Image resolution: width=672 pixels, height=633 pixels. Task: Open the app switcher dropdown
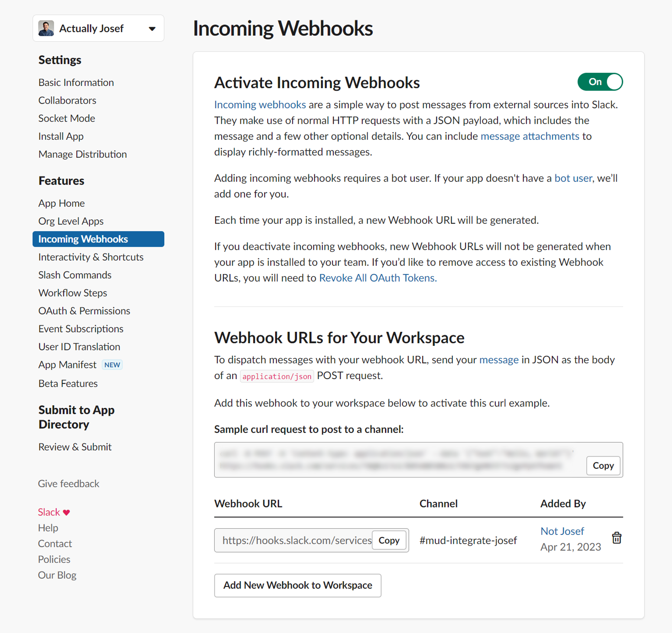(153, 28)
